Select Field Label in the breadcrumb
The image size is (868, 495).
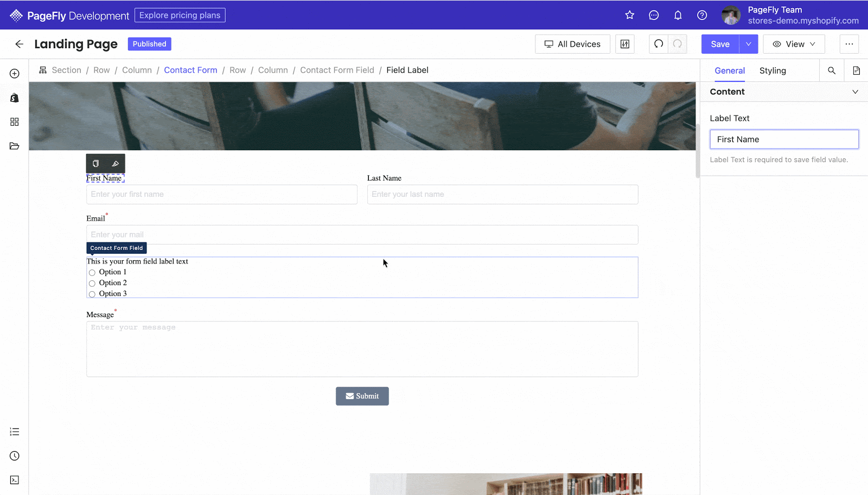click(407, 70)
